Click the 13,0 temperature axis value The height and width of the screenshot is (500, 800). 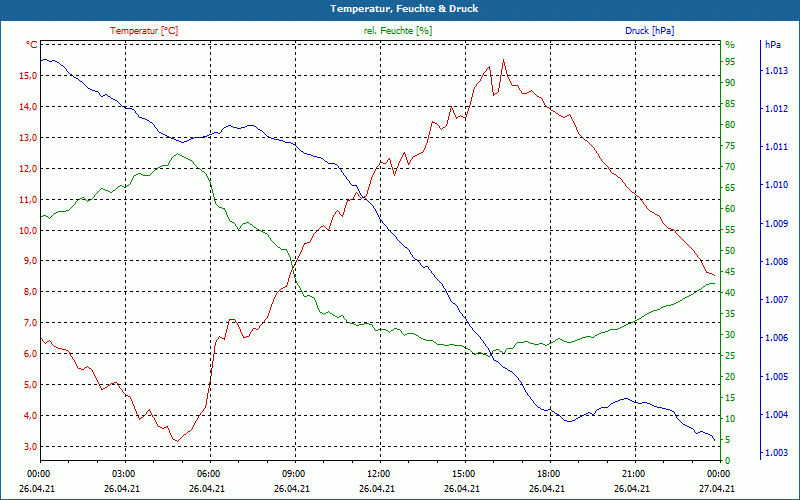pyautogui.click(x=28, y=138)
